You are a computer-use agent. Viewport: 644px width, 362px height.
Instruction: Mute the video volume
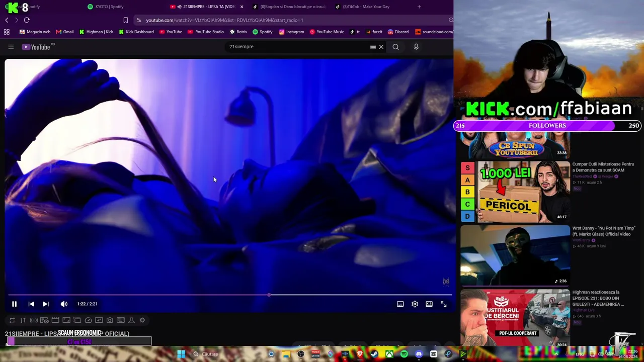pyautogui.click(x=64, y=304)
